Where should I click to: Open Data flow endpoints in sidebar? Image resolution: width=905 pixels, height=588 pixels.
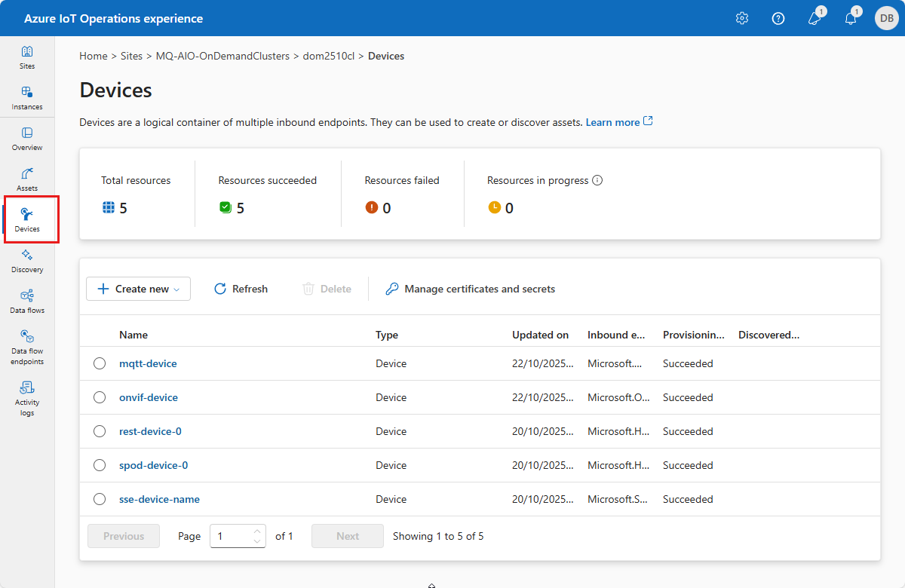click(x=27, y=345)
